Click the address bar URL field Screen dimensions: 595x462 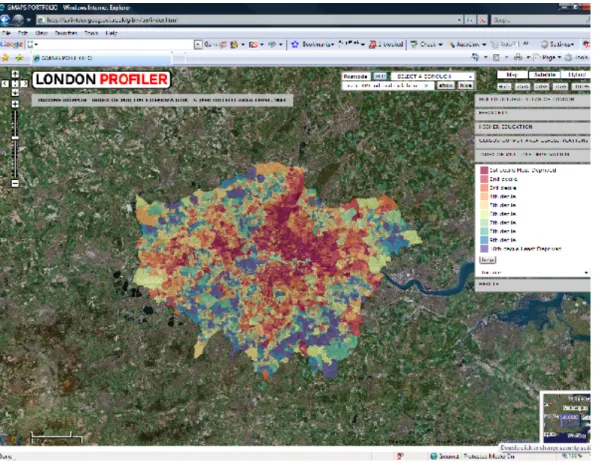pos(246,20)
